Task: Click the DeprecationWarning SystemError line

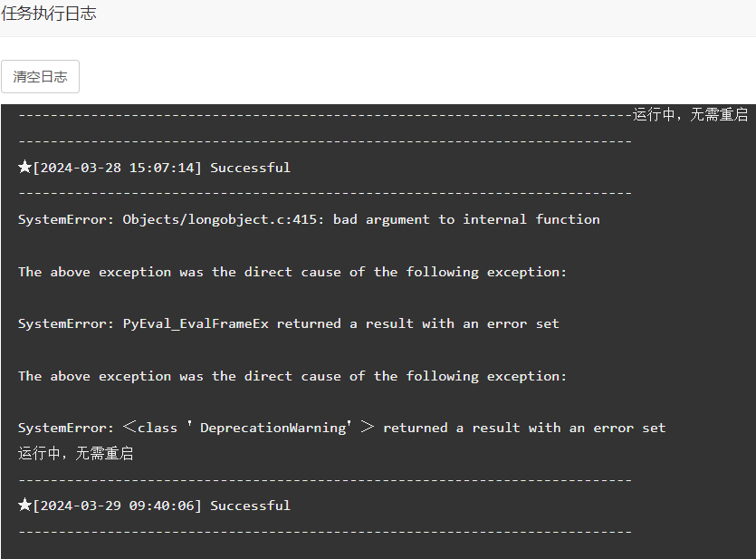Action: [342, 428]
